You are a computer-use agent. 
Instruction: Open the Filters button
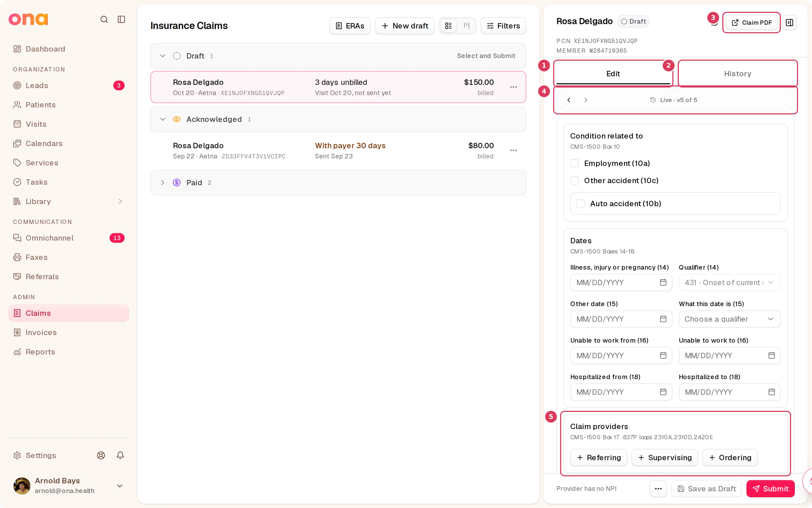pyautogui.click(x=503, y=26)
